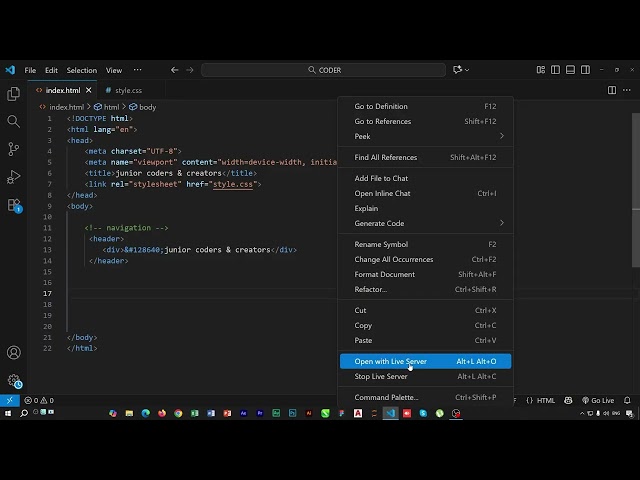
Task: Expand the Peek submenu
Action: (425, 136)
